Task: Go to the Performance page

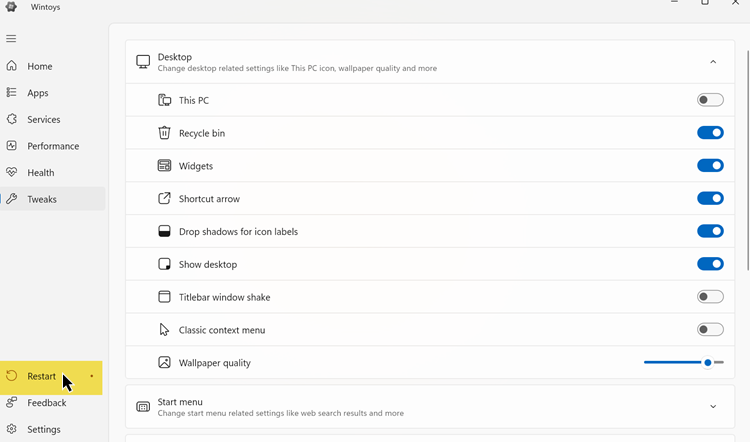Action: (53, 146)
